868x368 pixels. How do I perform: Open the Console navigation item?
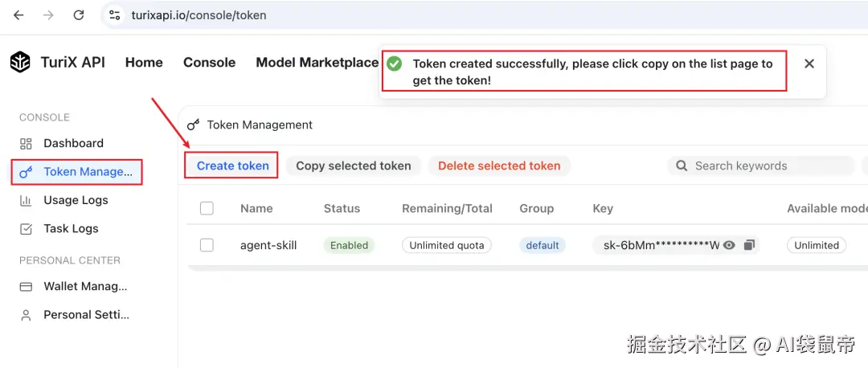click(209, 63)
